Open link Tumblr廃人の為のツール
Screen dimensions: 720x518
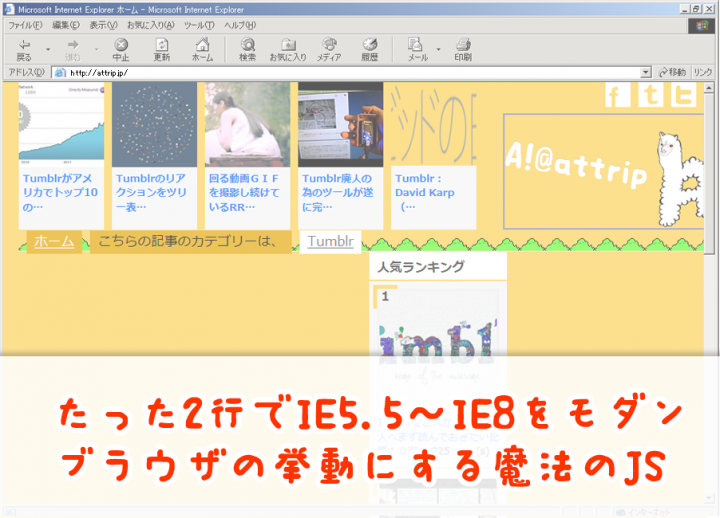pyautogui.click(x=338, y=193)
